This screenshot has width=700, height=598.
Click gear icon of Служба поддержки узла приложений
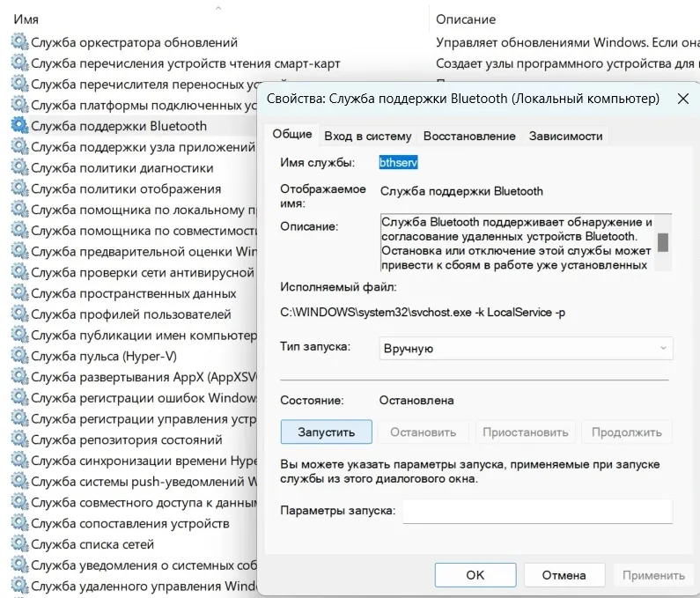19,146
